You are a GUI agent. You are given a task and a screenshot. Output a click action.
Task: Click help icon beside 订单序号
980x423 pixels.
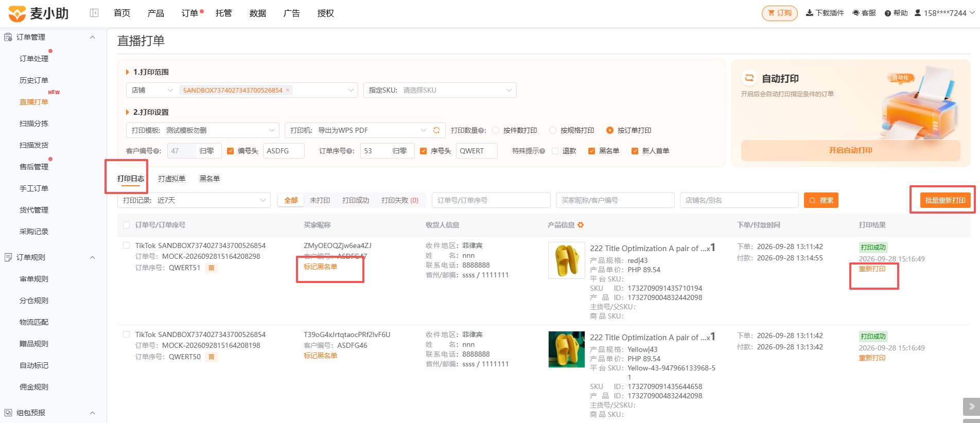(349, 151)
